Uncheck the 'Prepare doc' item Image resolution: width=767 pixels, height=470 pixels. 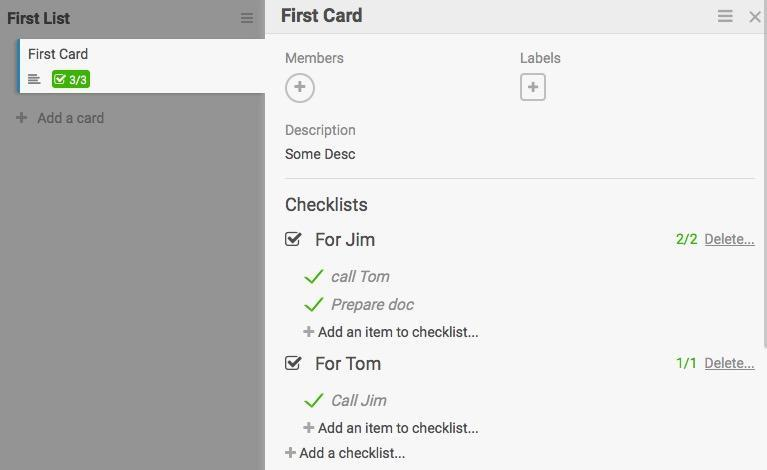click(313, 305)
